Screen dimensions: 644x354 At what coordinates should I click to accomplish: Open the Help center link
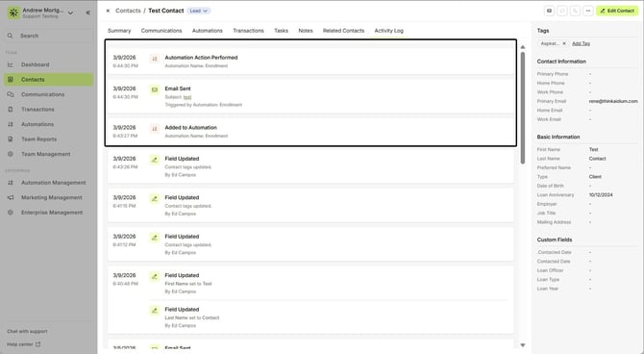(x=23, y=344)
